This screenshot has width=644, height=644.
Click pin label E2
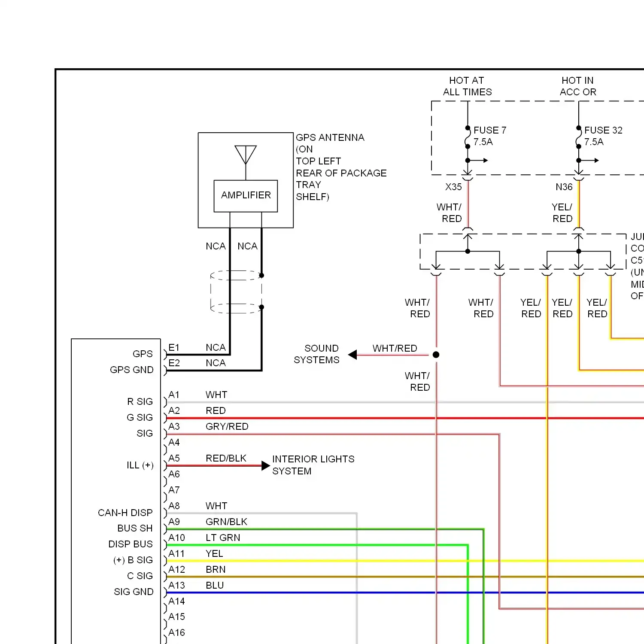tap(174, 363)
